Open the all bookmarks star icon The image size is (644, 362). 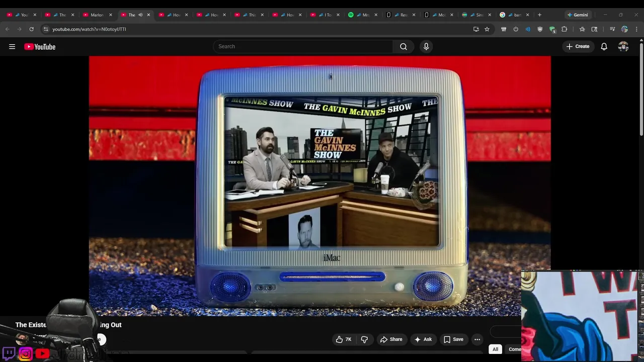(582, 29)
